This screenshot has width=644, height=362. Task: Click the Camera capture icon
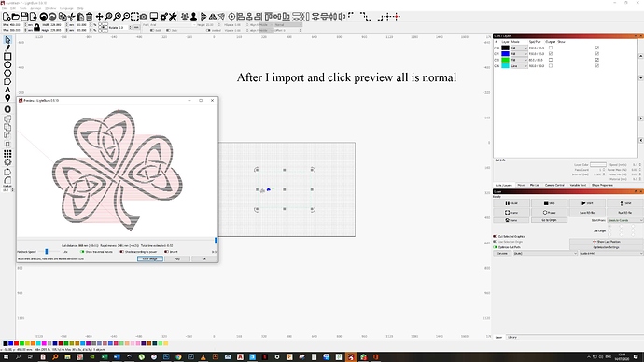(144, 17)
